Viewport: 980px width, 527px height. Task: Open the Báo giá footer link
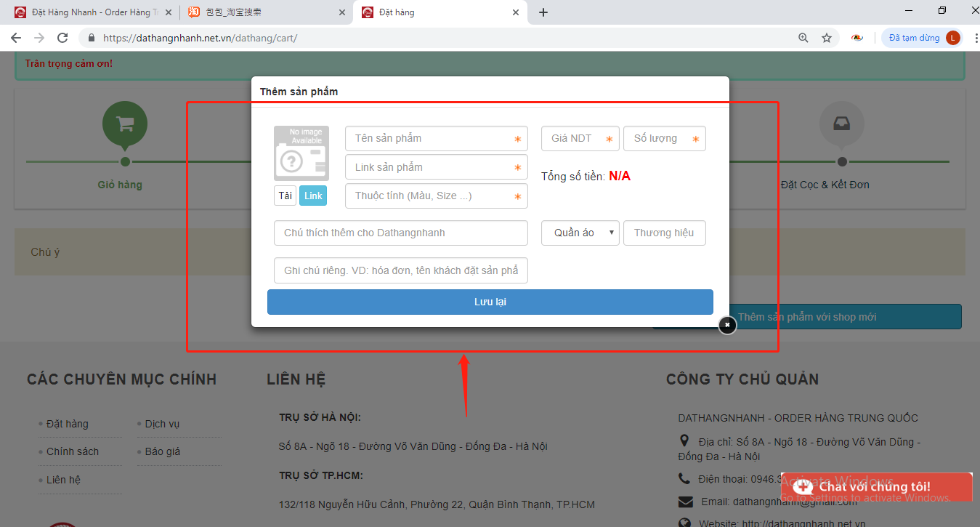(163, 451)
